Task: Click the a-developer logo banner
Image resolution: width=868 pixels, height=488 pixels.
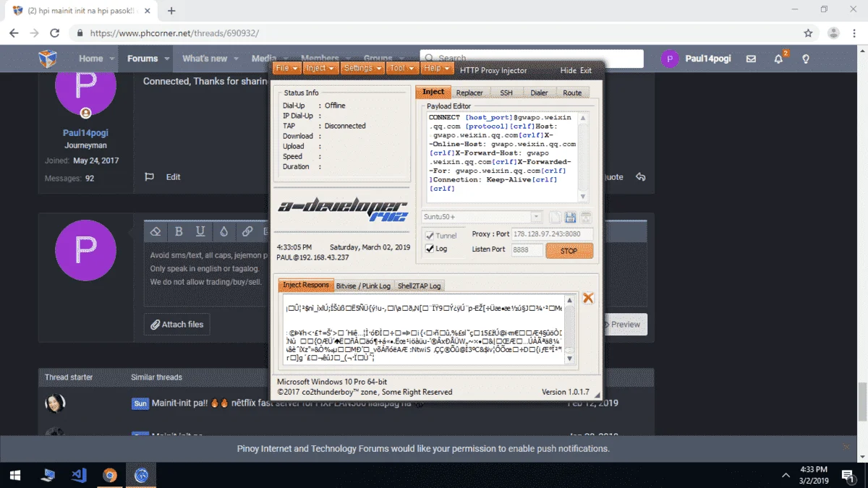Action: point(343,210)
